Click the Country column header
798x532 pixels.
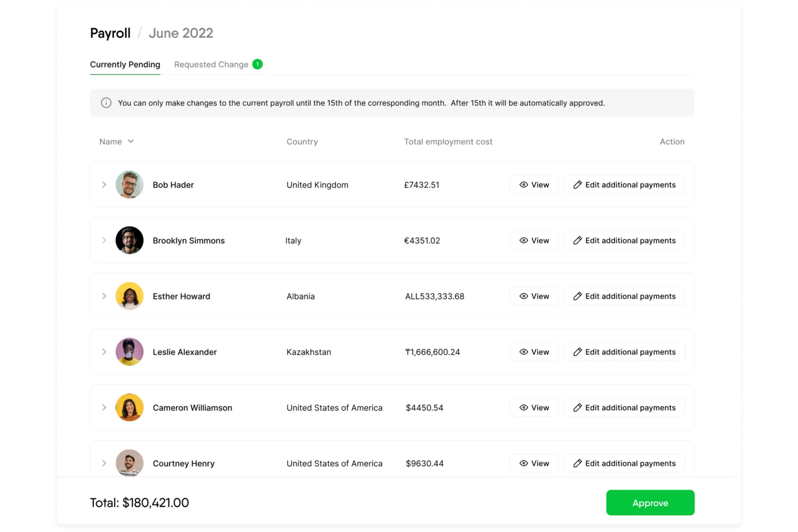(302, 142)
